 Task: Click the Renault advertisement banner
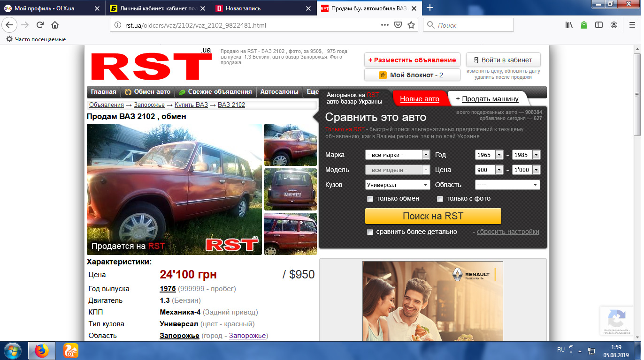432,301
